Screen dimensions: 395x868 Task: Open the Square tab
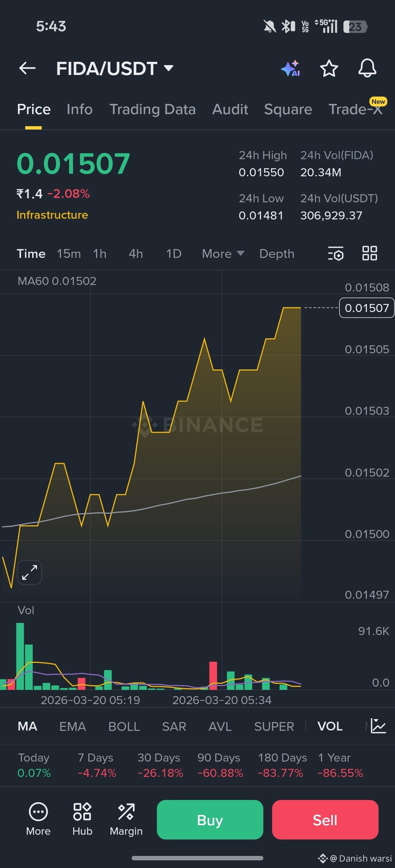pos(288,109)
